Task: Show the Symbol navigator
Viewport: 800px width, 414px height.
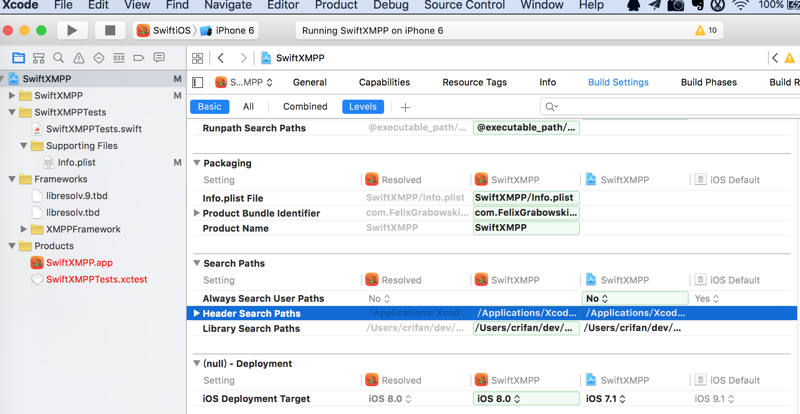Action: pos(39,58)
